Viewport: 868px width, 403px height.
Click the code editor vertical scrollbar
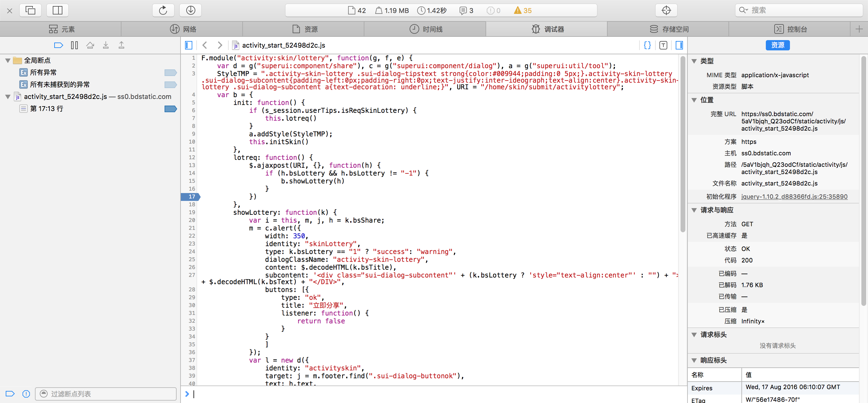click(x=683, y=144)
